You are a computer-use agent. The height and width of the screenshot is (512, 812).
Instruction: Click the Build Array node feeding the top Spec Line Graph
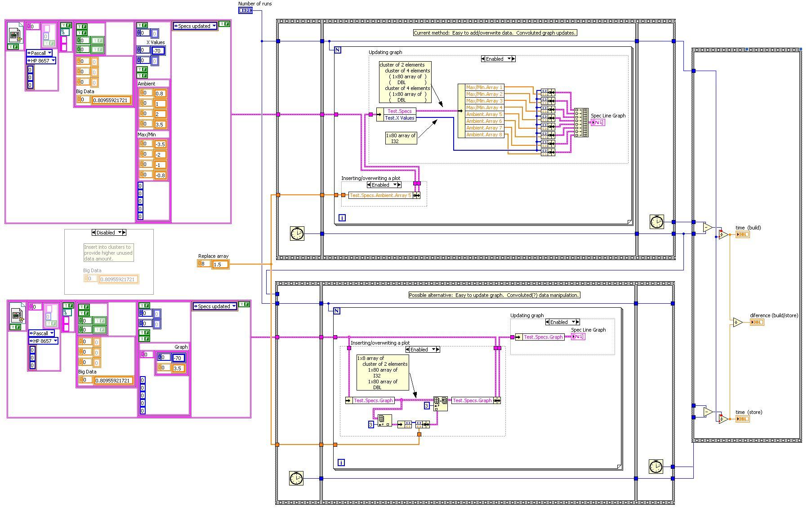581,122
